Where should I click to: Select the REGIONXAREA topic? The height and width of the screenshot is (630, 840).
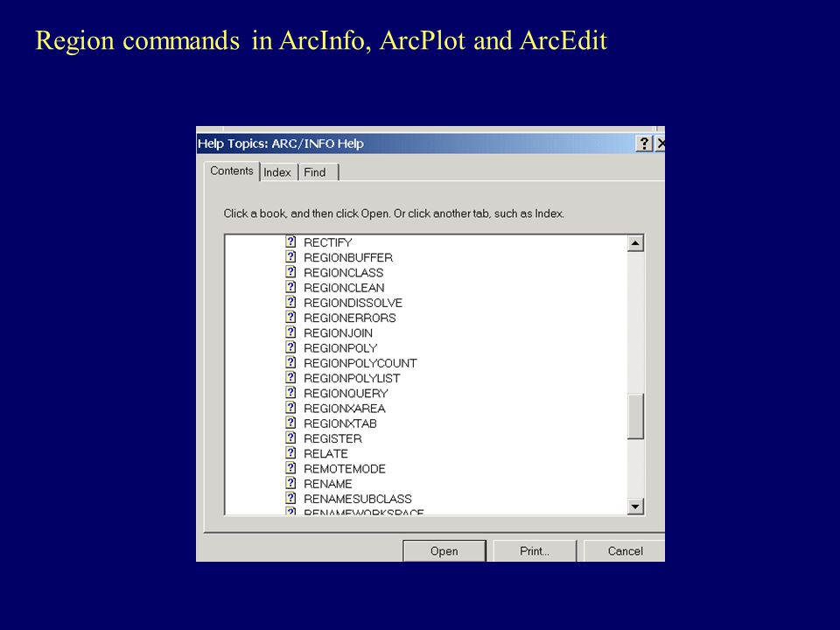345,409
